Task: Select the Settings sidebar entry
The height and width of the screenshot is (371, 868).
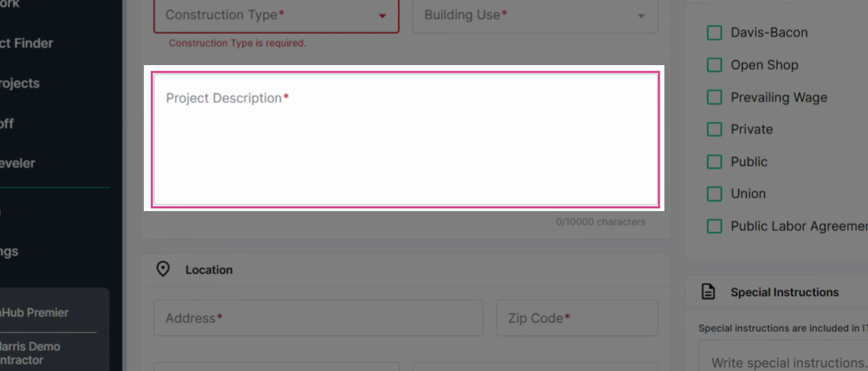Action: (9, 251)
